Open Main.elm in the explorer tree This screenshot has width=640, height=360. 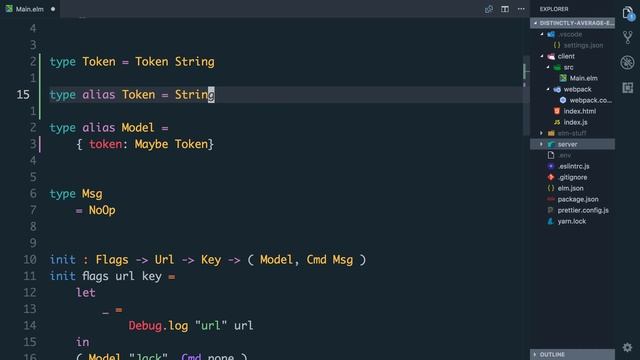[584, 78]
